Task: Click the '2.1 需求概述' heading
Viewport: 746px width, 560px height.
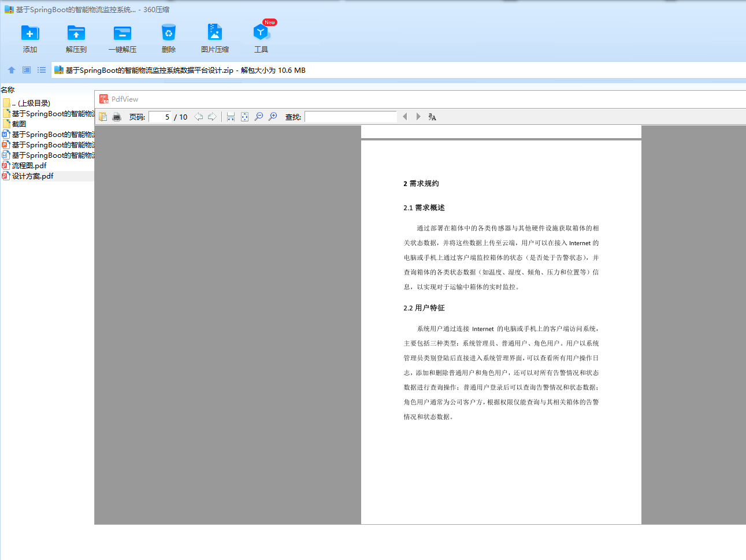Action: (424, 208)
